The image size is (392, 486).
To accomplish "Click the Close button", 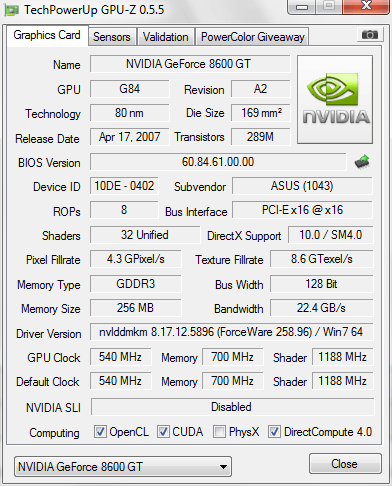I will (345, 463).
